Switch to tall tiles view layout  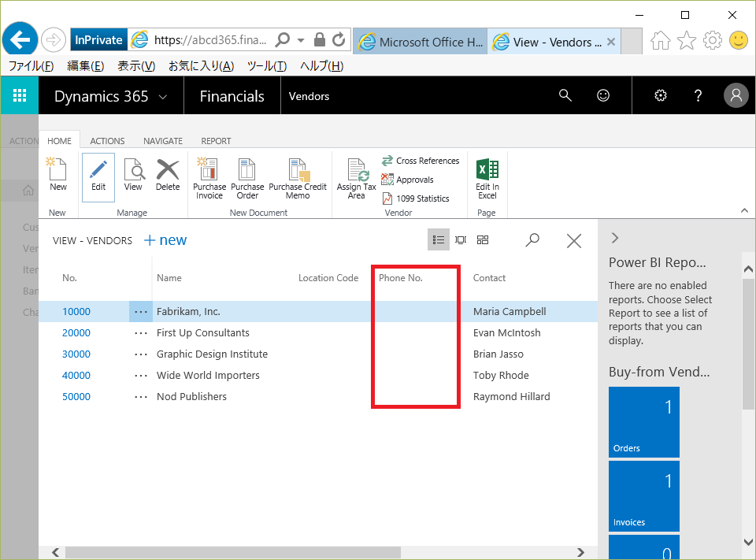click(x=461, y=239)
